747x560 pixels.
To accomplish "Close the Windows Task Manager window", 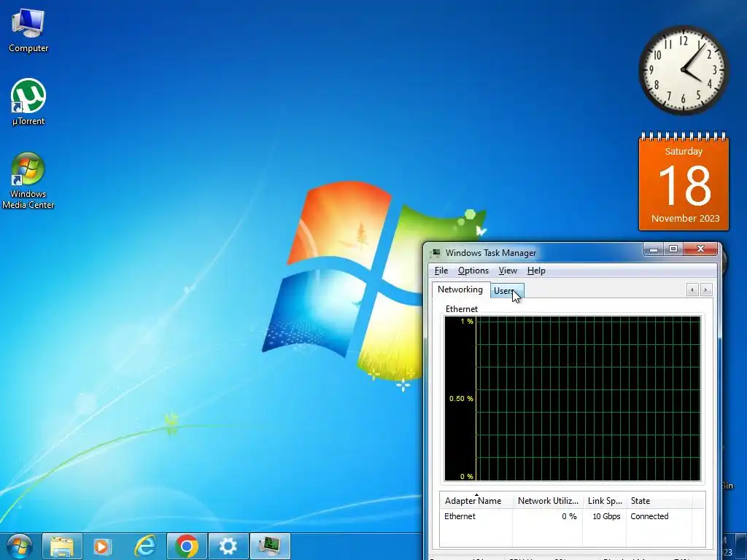I will click(700, 249).
